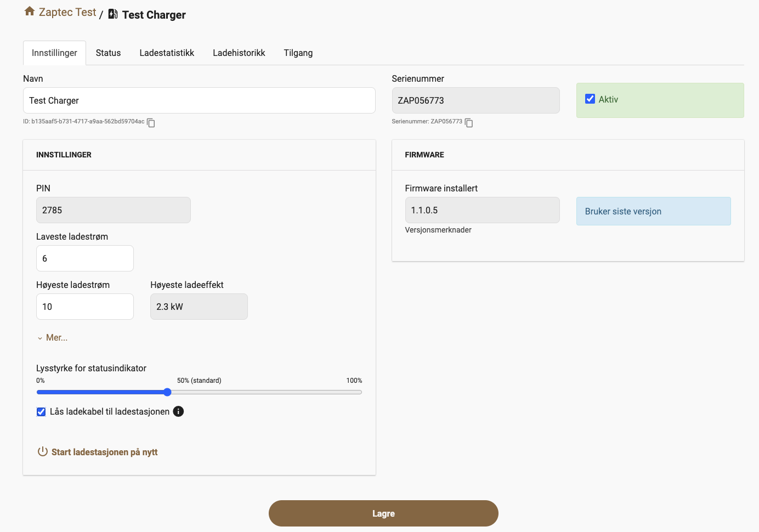
Task: Click the brightness slider handle
Action: 167,392
